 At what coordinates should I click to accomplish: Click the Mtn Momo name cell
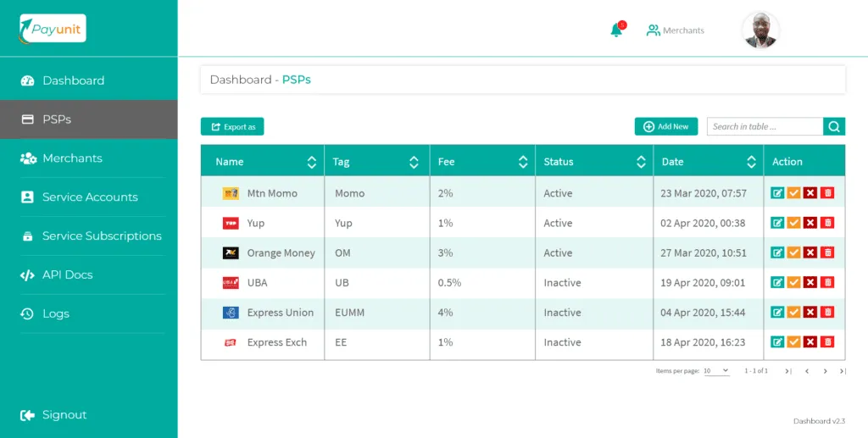coord(263,193)
